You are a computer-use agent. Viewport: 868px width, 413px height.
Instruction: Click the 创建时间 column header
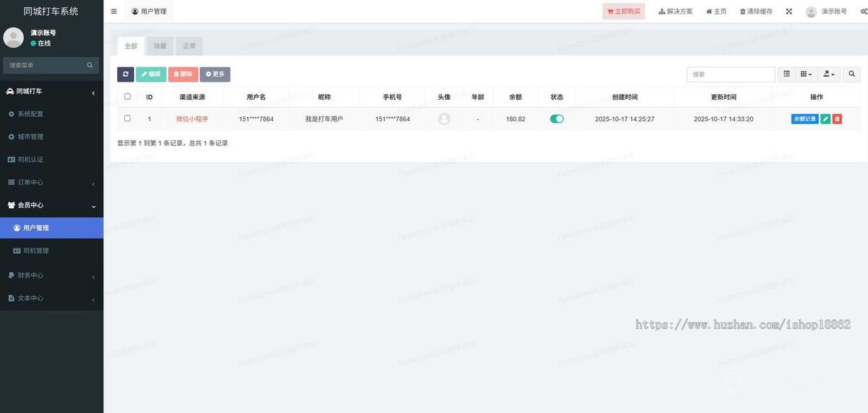[625, 97]
